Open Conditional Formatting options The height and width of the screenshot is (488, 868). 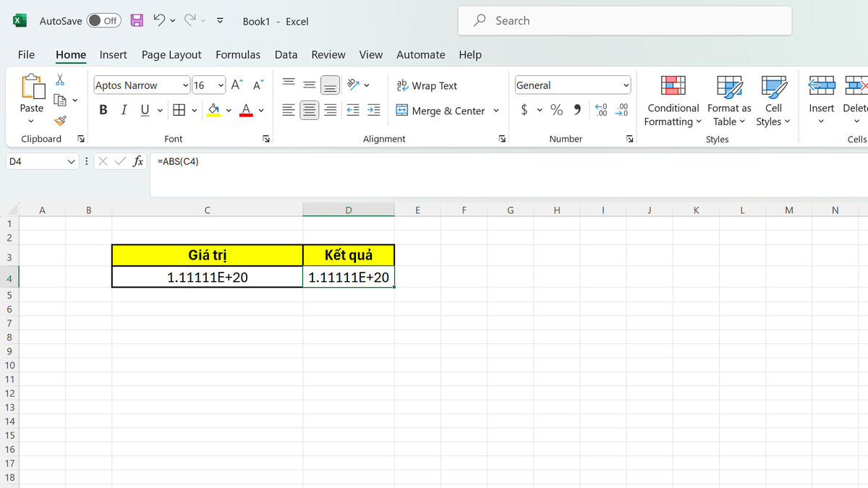pos(672,100)
